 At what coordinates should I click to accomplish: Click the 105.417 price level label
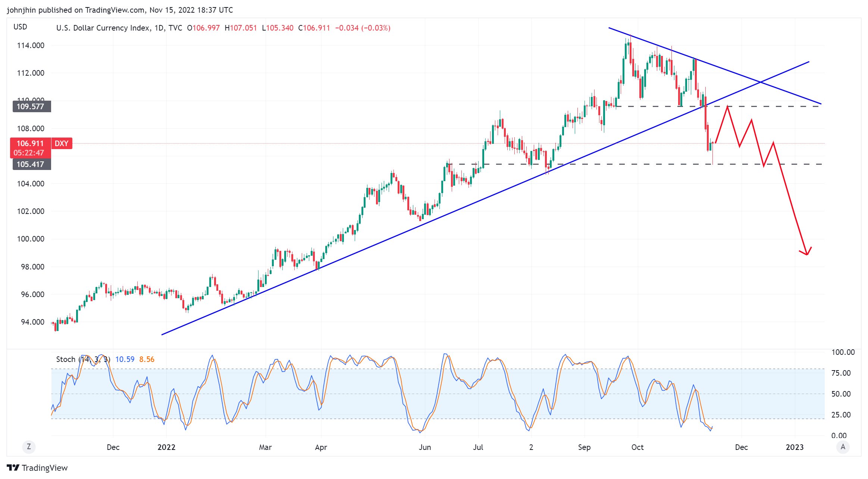pos(31,164)
